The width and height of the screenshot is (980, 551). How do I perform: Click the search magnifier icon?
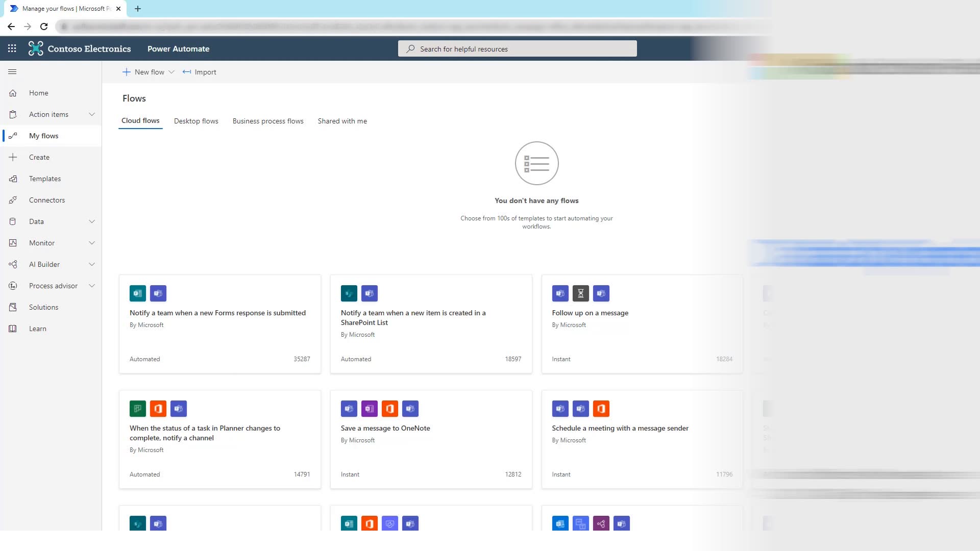[x=410, y=49]
